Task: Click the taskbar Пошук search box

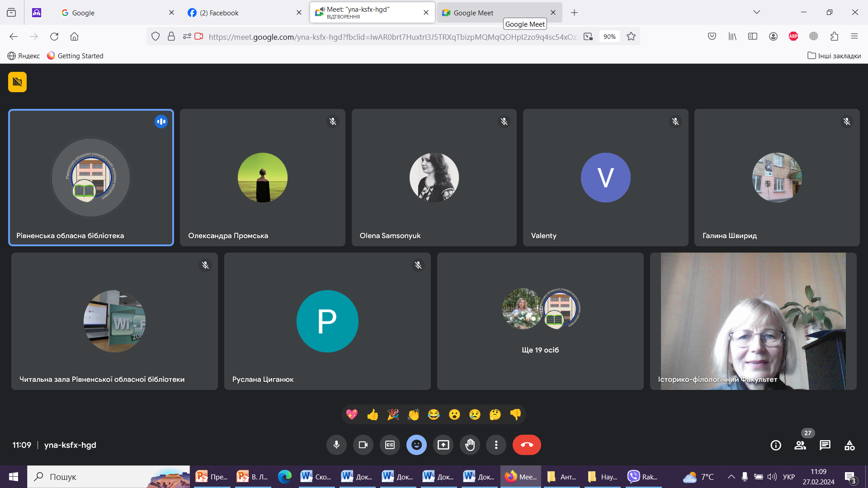Action: click(108, 477)
